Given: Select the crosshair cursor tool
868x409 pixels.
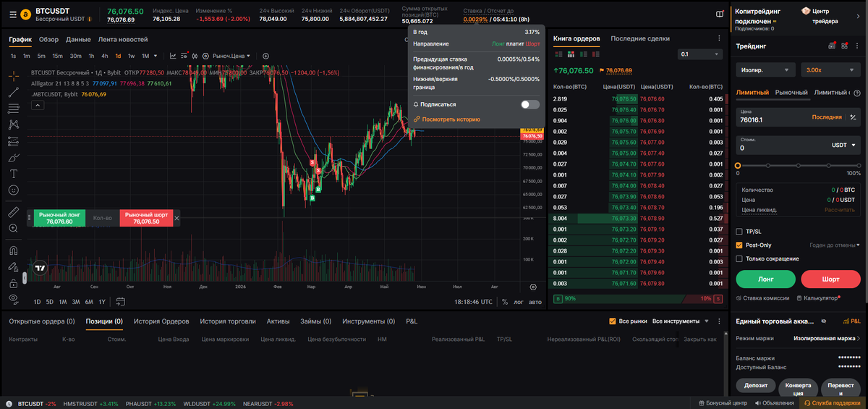Looking at the screenshot, I should [x=13, y=75].
